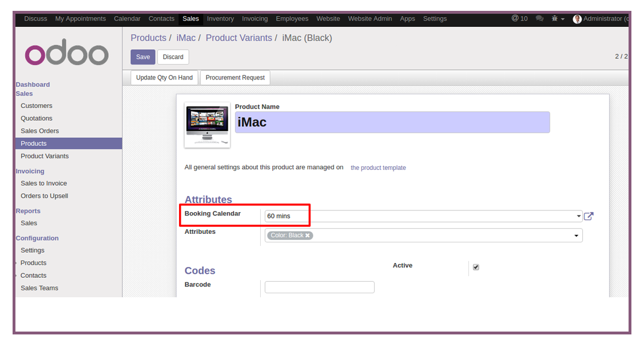
Task: Open the Website menu
Action: point(328,18)
